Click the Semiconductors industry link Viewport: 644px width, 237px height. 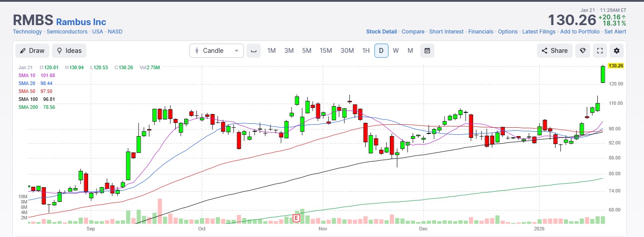(67, 32)
